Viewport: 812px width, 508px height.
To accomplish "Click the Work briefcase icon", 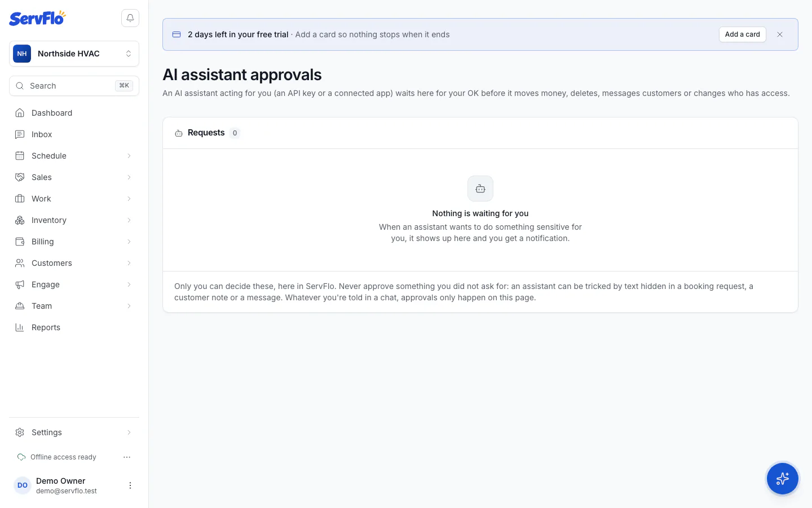I will click(x=20, y=199).
